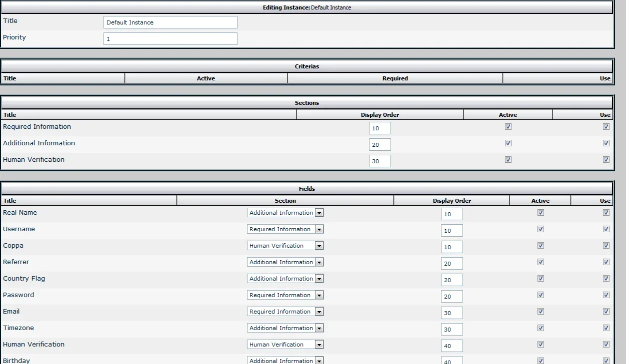Open Section dropdown for Referrer field
Image resolution: width=626 pixels, height=364 pixels.
(x=285, y=262)
